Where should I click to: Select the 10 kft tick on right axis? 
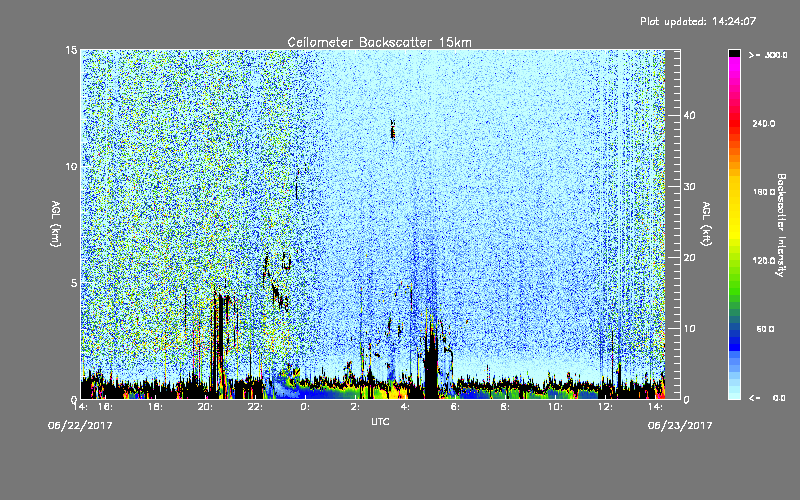(x=689, y=329)
